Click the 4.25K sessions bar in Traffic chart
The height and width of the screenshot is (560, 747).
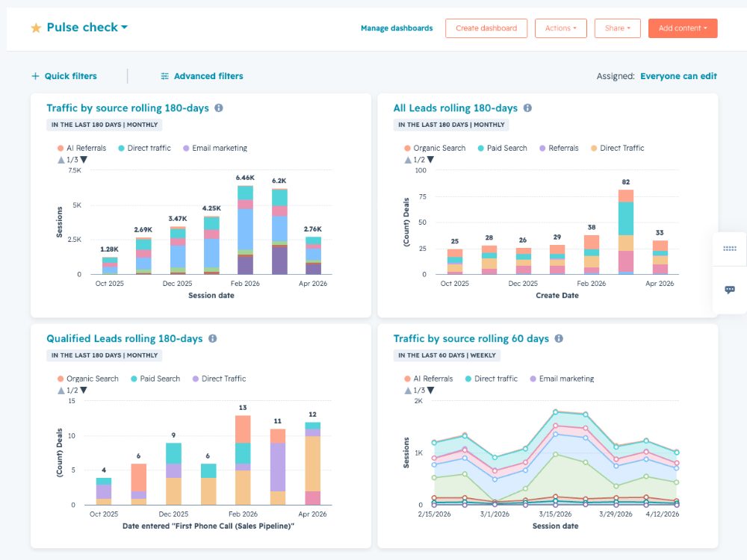tap(211, 245)
